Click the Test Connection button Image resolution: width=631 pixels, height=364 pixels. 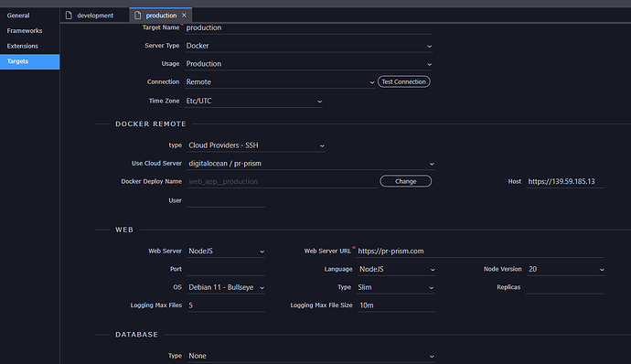coord(403,81)
